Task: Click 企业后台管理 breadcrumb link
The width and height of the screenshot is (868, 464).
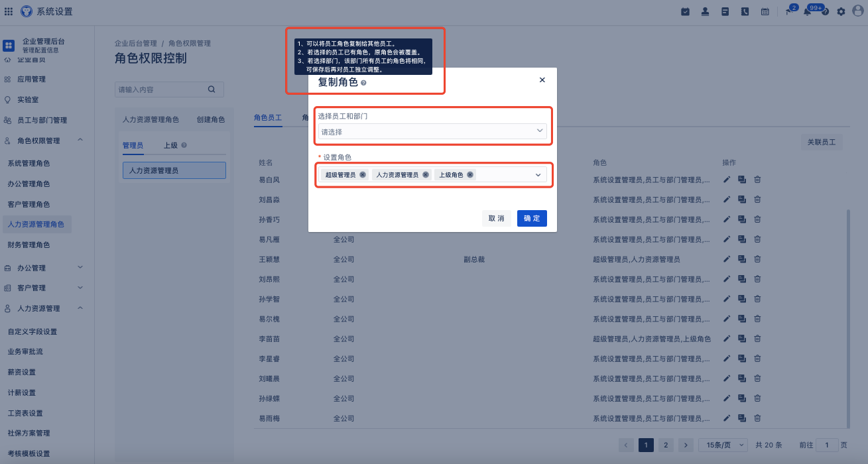Action: pos(136,43)
